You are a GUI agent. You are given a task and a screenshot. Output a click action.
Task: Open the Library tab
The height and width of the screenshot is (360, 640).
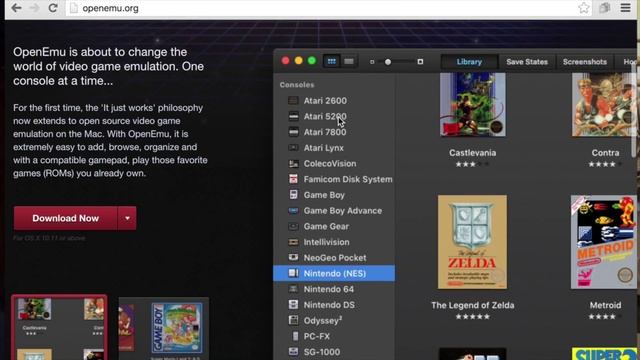point(469,62)
